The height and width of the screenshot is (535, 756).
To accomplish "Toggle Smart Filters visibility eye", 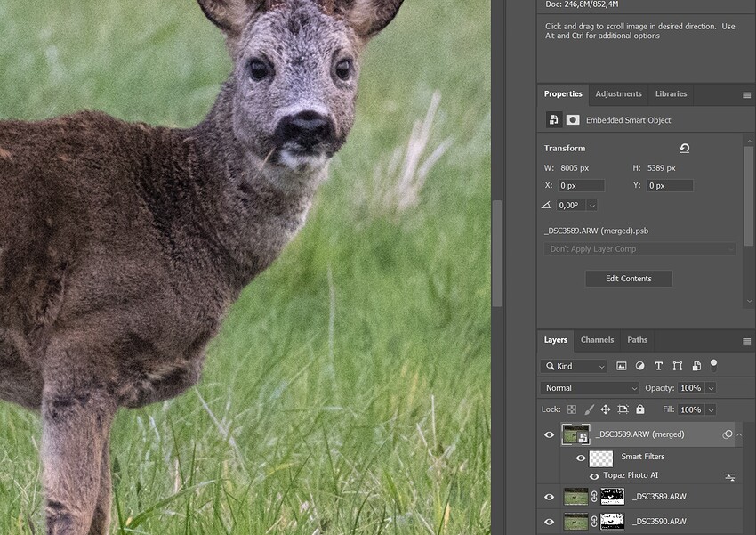I will (581, 458).
